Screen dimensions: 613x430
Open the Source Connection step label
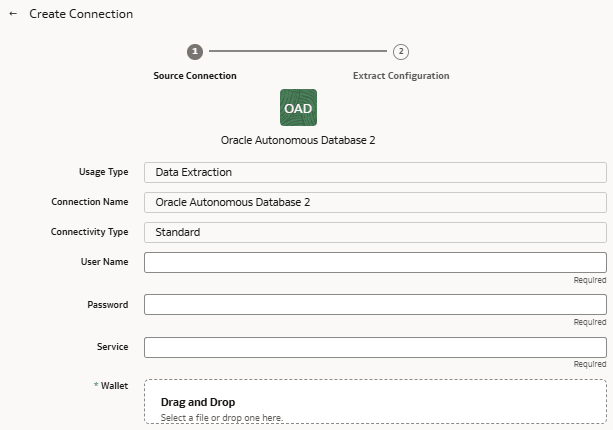pos(195,75)
